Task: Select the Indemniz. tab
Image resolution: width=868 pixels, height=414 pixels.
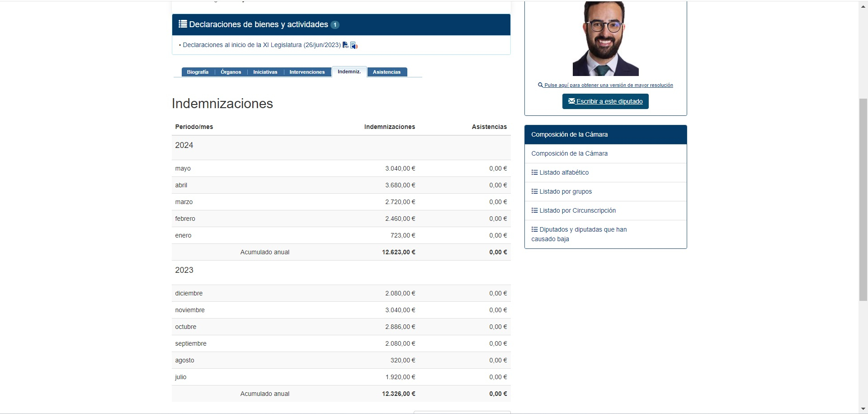Action: (x=349, y=71)
